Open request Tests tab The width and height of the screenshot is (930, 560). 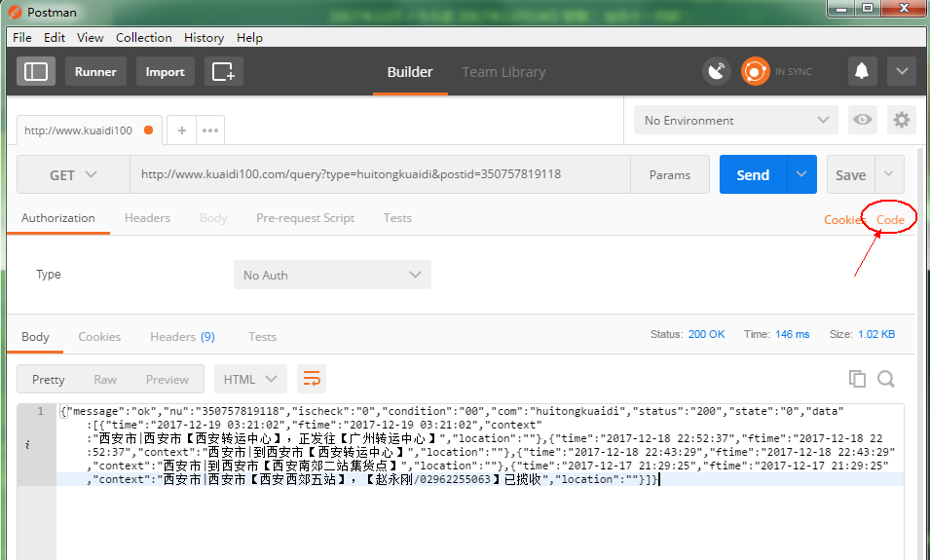coord(397,218)
